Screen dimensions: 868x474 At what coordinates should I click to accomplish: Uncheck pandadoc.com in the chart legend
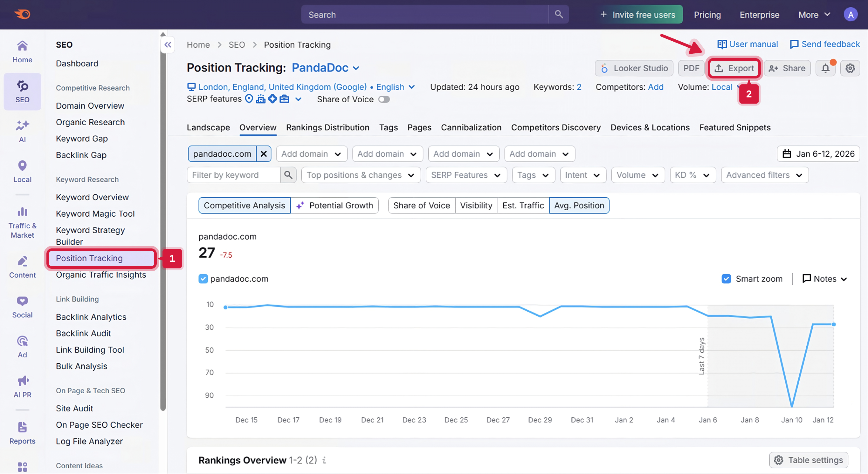203,279
